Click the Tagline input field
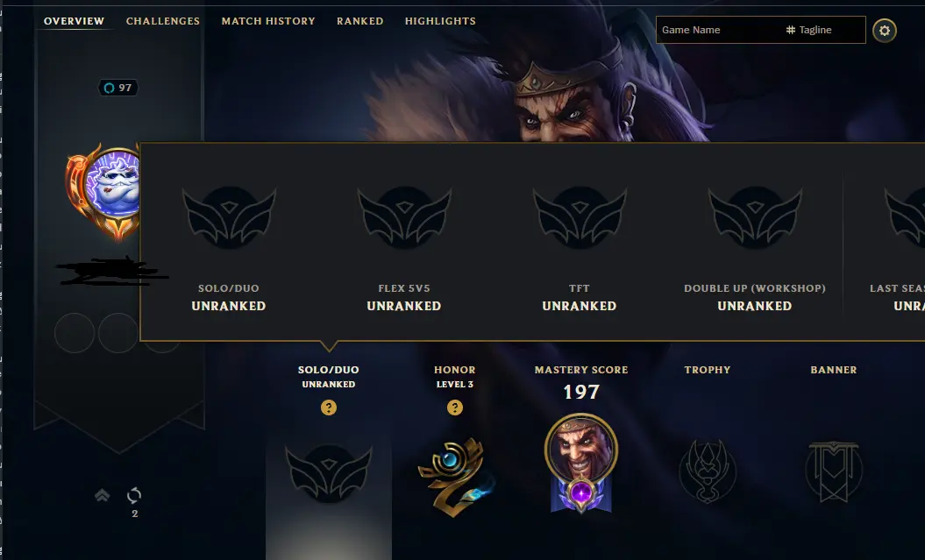The image size is (925, 560). pyautogui.click(x=825, y=30)
